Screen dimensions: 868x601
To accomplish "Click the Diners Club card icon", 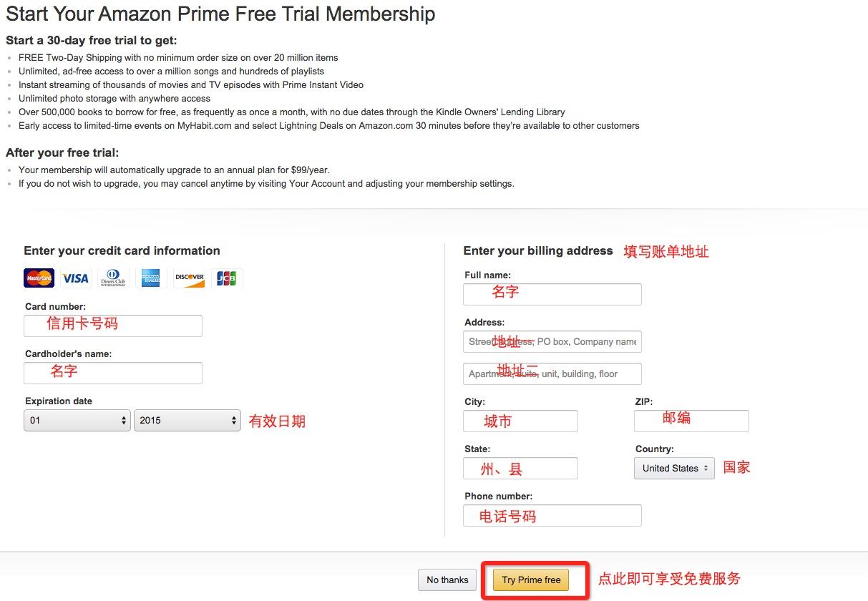I will point(113,278).
